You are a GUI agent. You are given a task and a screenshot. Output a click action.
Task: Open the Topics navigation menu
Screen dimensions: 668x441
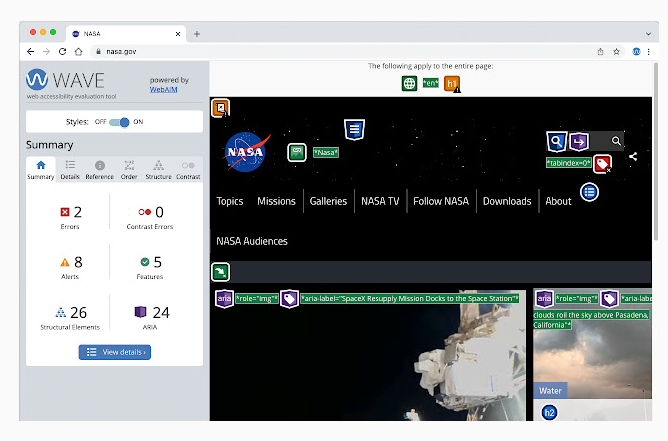(x=230, y=201)
